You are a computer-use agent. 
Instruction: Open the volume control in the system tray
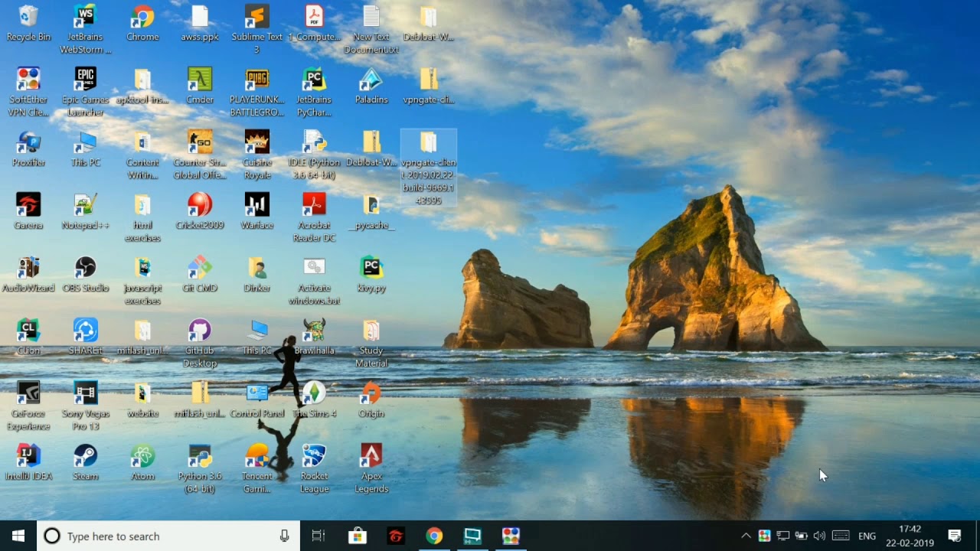tap(819, 536)
